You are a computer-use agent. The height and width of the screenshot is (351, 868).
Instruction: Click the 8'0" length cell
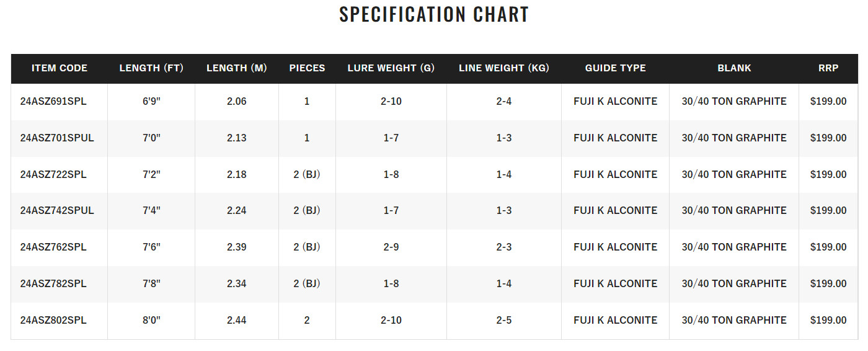coord(151,320)
